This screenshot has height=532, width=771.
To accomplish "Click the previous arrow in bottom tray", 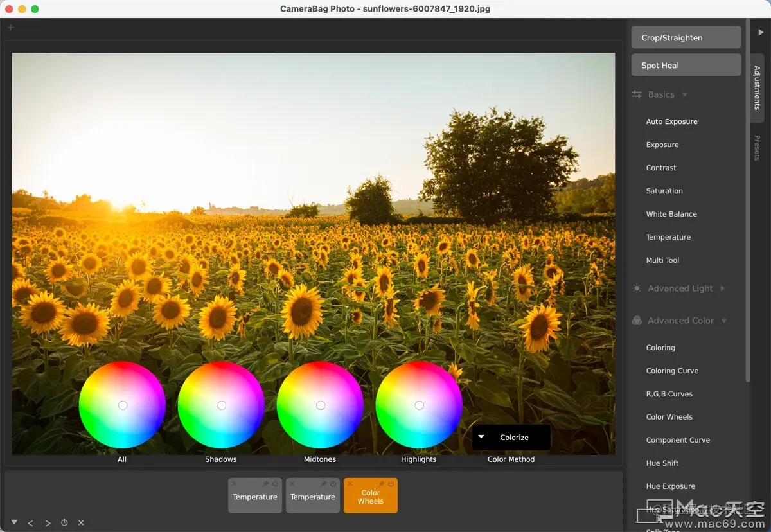I will [x=30, y=523].
